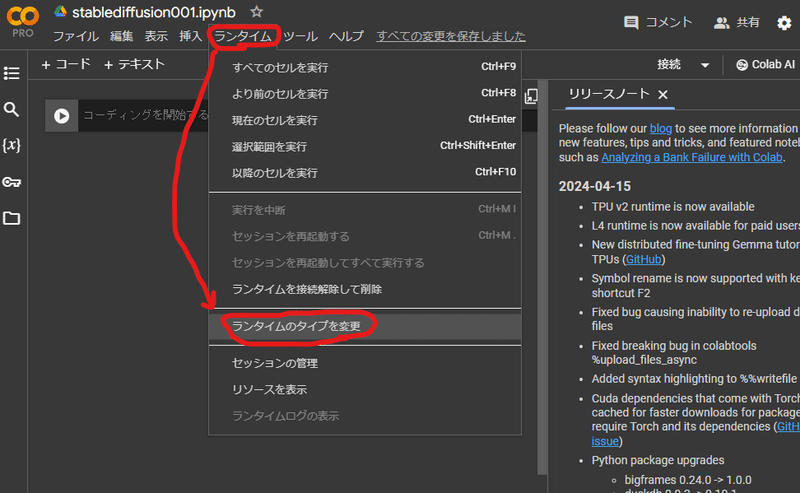Click 'Python package upgrades' text
Image resolution: width=800 pixels, height=493 pixels.
click(x=658, y=460)
